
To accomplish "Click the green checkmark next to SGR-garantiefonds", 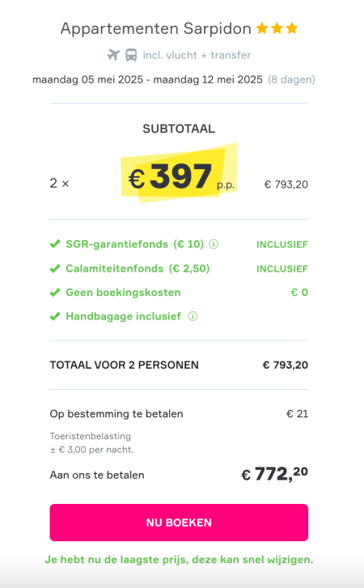I will (x=55, y=244).
